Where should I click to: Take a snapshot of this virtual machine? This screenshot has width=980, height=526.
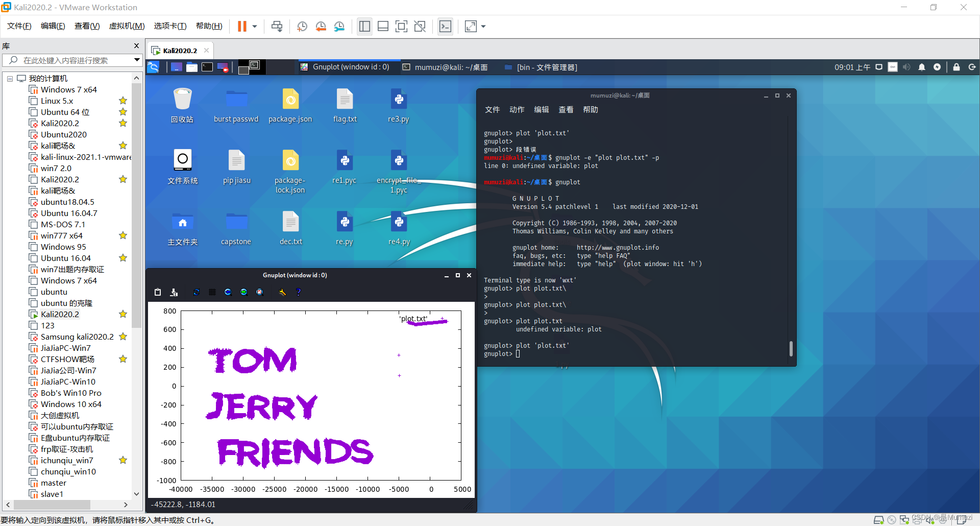click(x=302, y=27)
